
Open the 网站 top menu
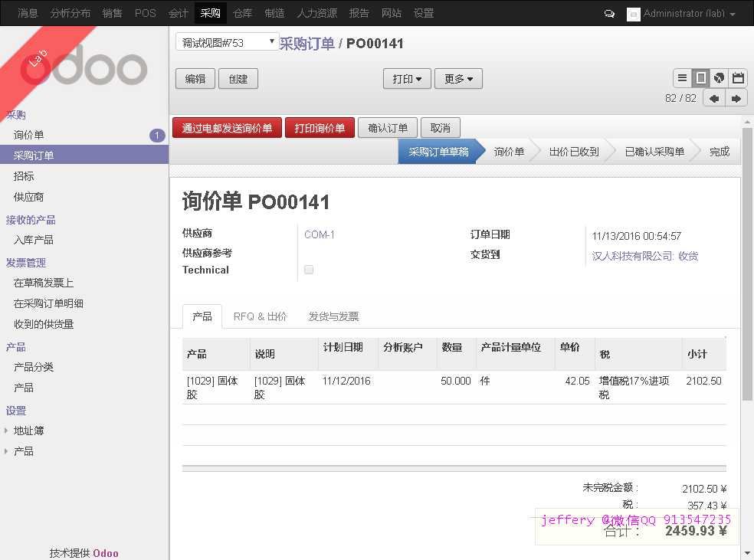391,13
